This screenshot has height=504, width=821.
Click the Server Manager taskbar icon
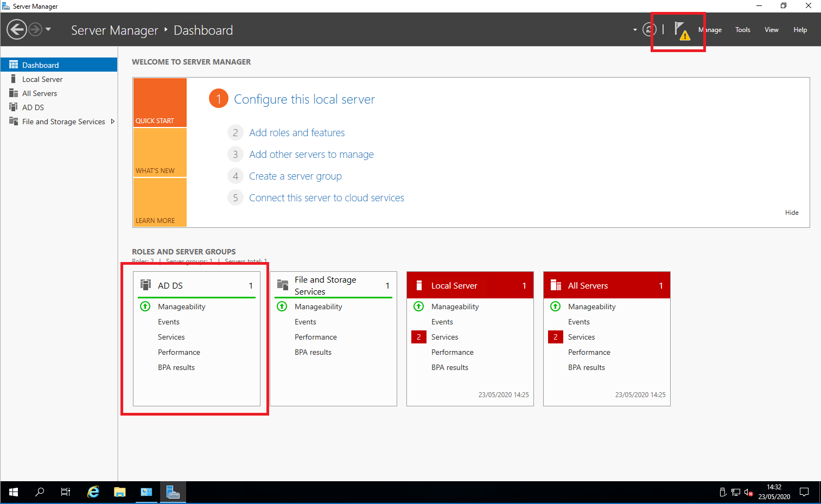pyautogui.click(x=173, y=492)
